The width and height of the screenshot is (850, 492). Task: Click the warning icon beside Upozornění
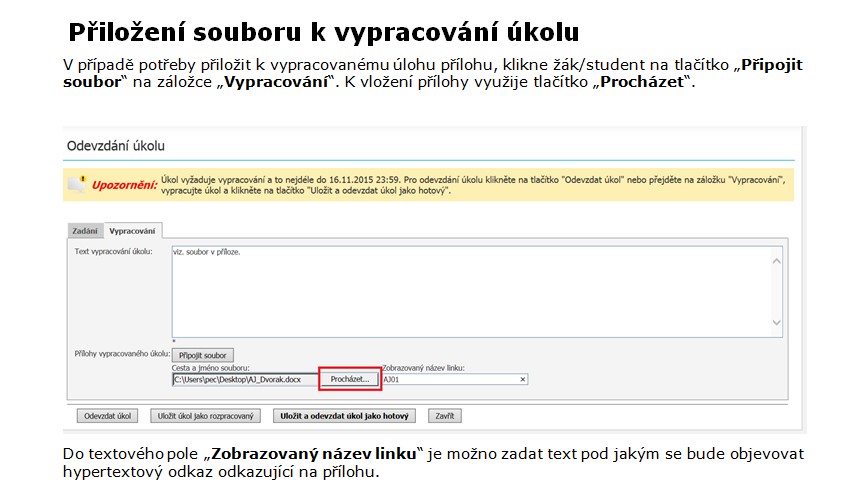[77, 185]
